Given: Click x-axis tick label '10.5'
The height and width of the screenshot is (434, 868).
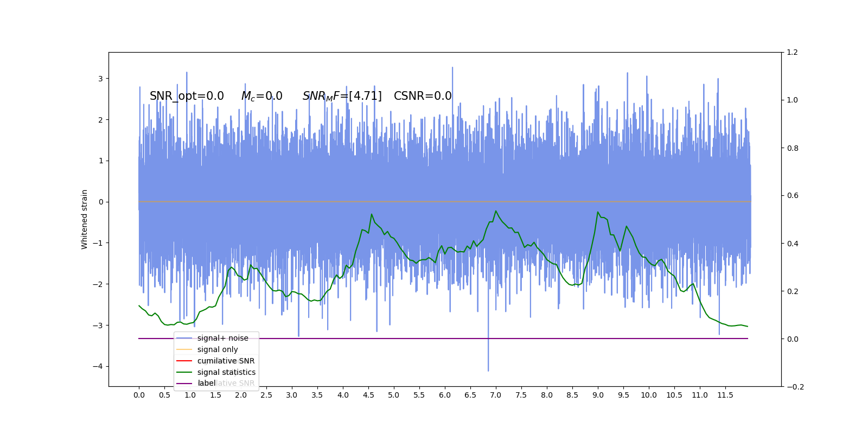Looking at the screenshot, I should 674,395.
